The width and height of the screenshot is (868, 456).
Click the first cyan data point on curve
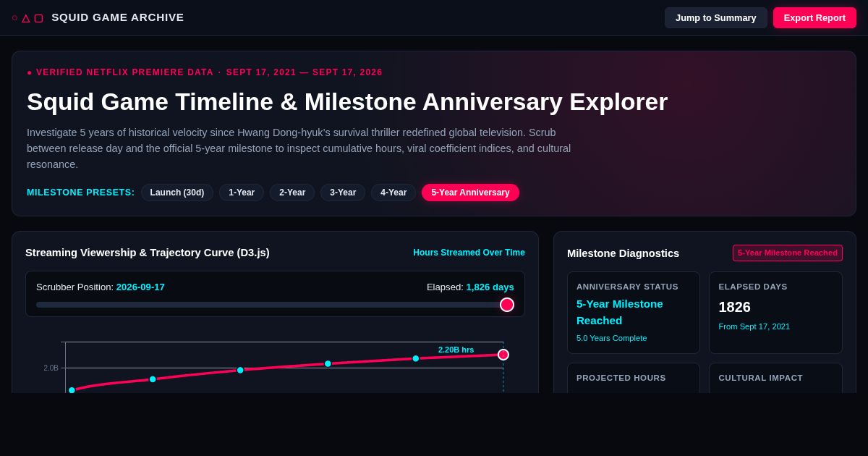(72, 390)
